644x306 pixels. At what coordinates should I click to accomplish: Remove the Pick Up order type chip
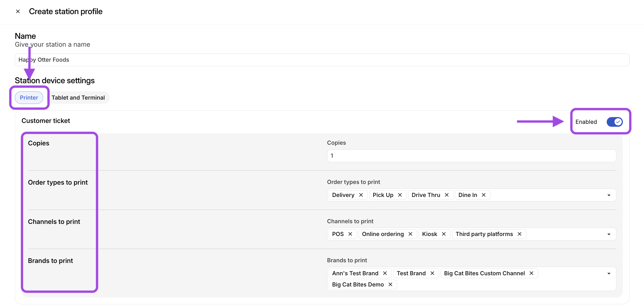pos(400,195)
